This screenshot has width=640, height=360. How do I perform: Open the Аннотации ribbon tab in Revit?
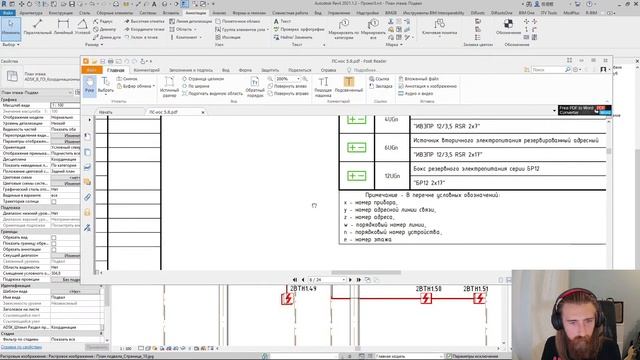coord(196,13)
